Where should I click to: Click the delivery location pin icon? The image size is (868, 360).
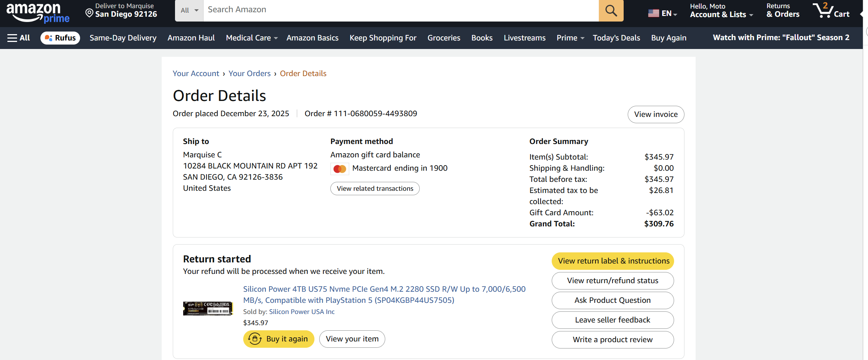tap(89, 13)
